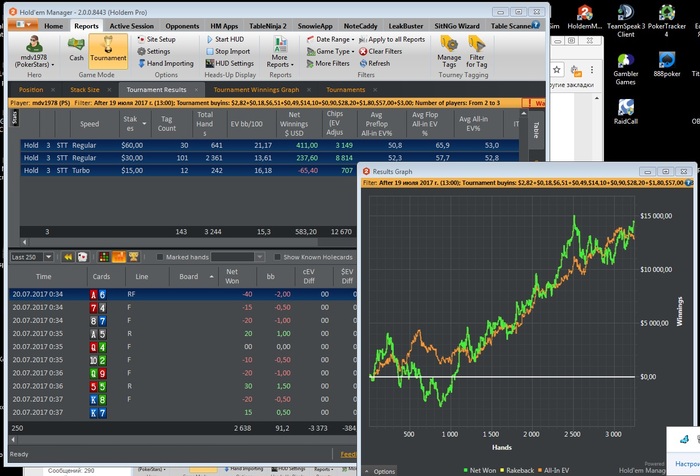Open More Filters
Viewport: 700px width, 476px height.
[x=328, y=63]
